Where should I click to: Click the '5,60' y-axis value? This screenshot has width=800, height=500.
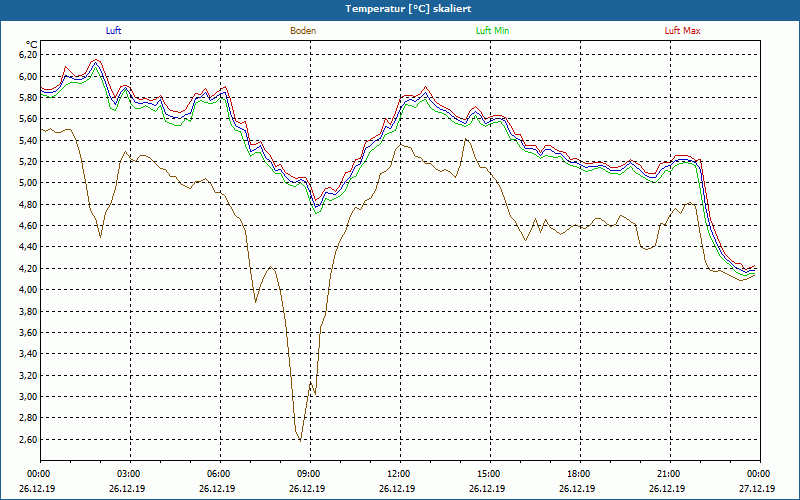click(x=29, y=119)
